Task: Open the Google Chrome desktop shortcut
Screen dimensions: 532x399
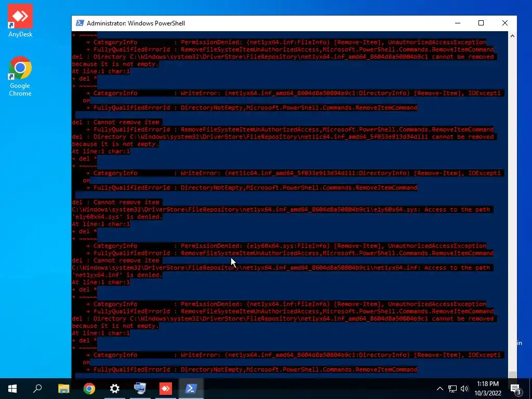Action: pos(20,76)
